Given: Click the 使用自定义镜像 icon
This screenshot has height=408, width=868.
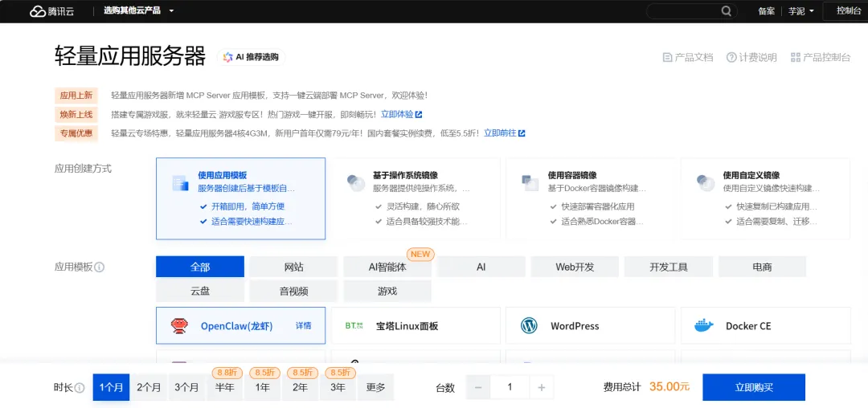Looking at the screenshot, I should [x=706, y=183].
